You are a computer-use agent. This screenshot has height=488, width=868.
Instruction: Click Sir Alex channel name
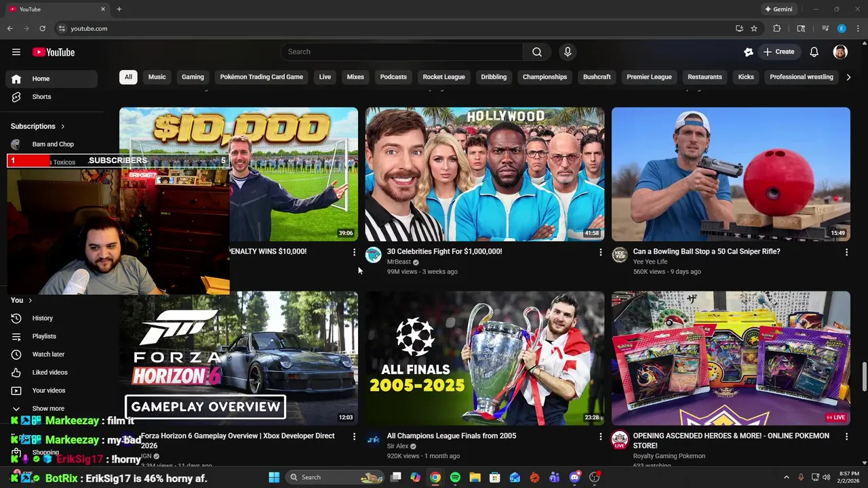(398, 447)
